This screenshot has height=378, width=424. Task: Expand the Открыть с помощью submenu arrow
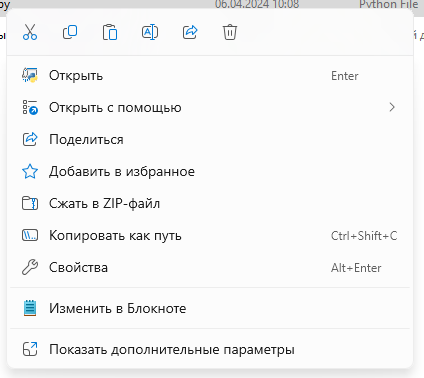[x=392, y=107]
